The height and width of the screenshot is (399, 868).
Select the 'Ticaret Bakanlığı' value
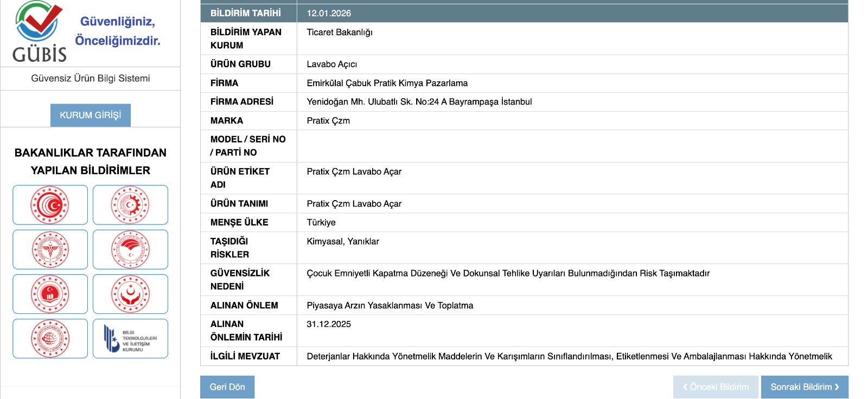pos(340,32)
